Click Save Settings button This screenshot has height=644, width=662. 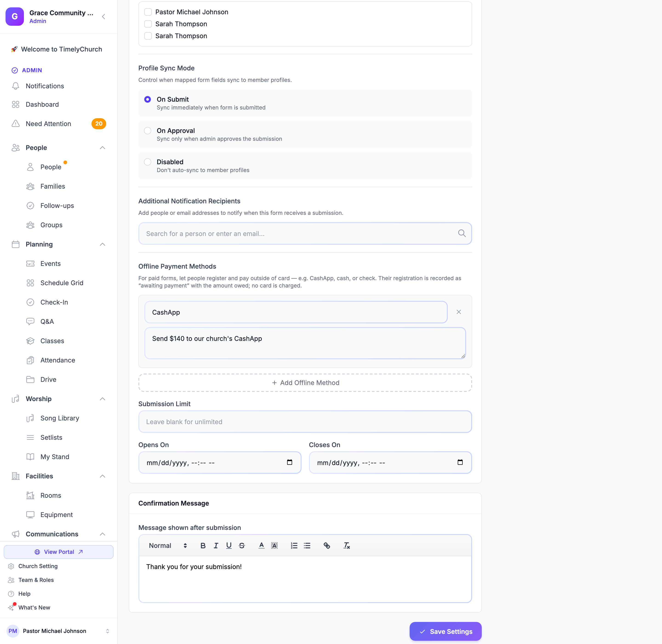[445, 631]
